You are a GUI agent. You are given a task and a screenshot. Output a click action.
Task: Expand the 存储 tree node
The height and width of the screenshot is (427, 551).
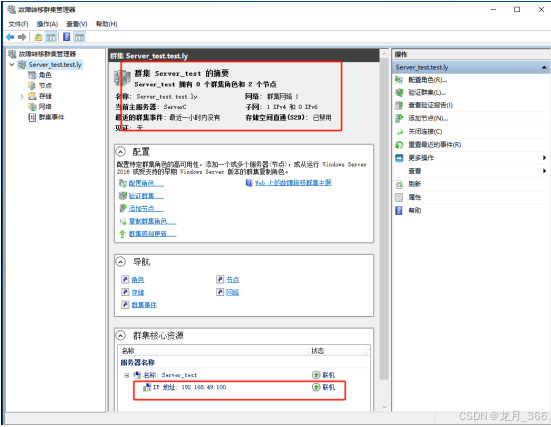[x=22, y=96]
